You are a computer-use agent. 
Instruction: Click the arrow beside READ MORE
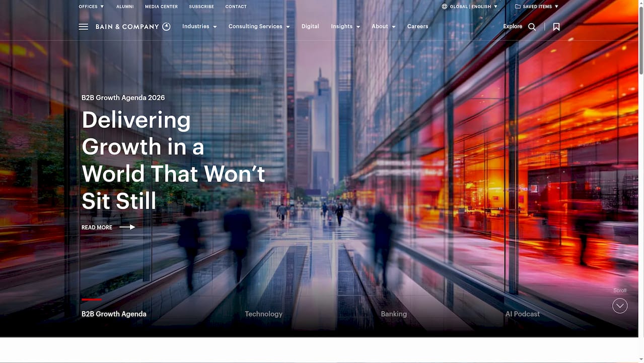127,227
